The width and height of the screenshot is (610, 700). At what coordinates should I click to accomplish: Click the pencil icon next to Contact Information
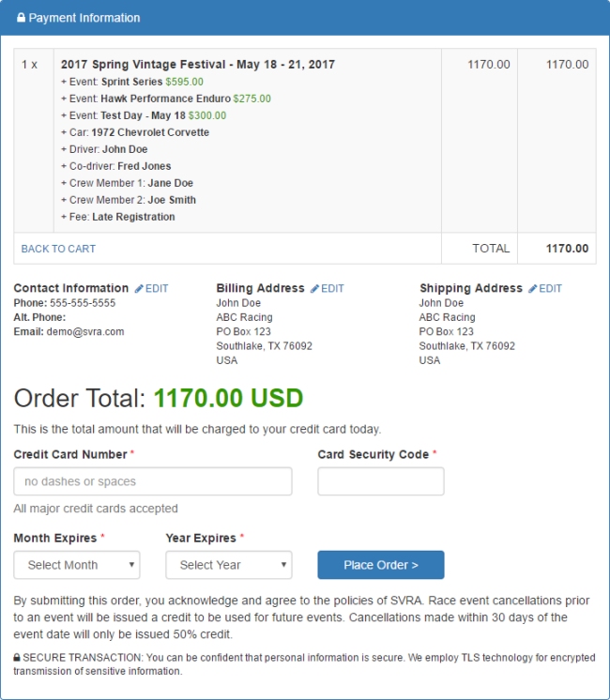click(139, 289)
